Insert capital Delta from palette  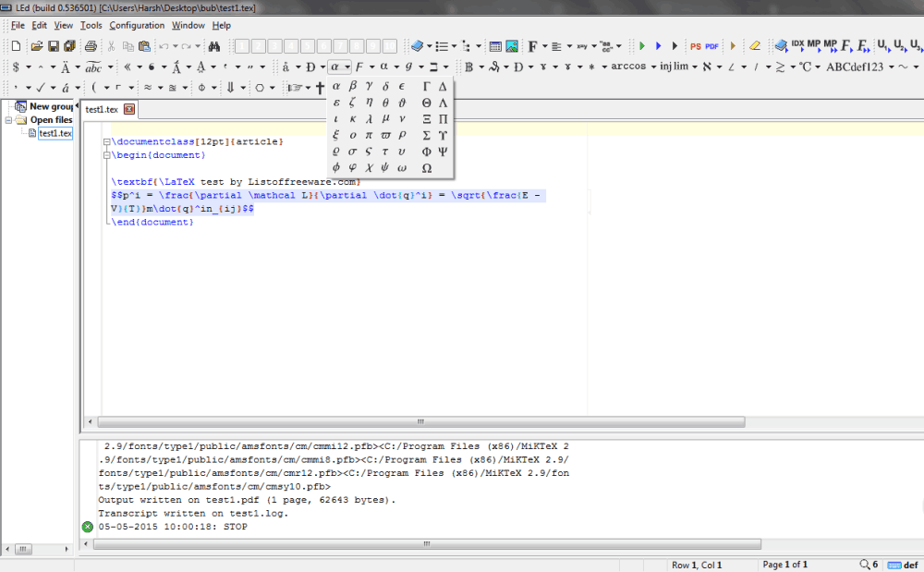[x=443, y=86]
